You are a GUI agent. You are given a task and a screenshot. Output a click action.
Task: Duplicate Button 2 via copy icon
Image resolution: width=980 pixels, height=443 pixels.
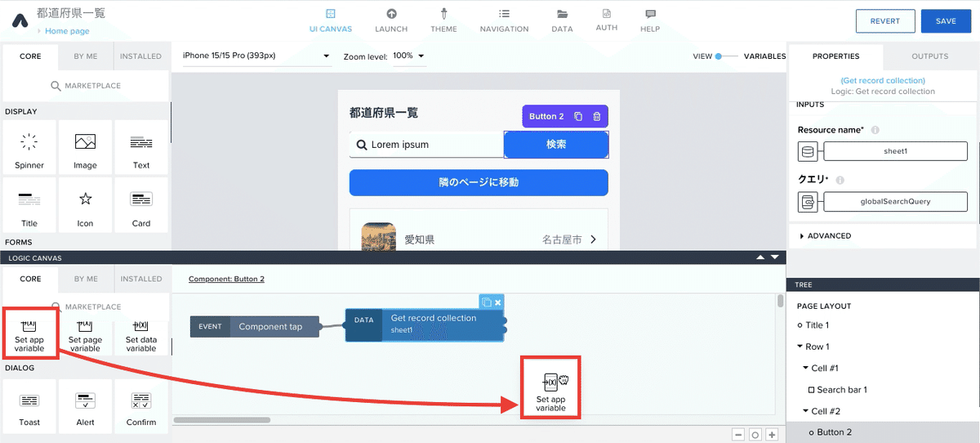point(578,117)
